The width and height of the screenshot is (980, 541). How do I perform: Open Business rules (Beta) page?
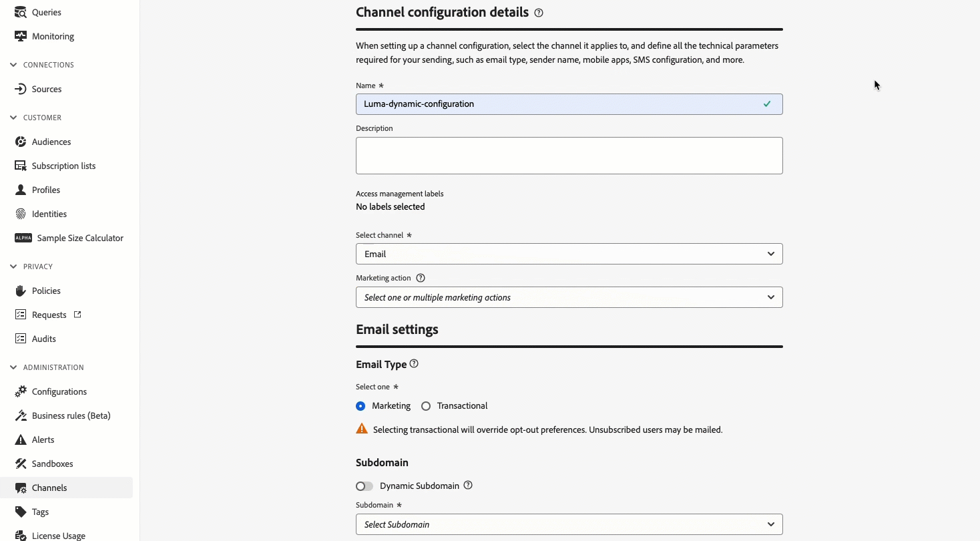71,415
